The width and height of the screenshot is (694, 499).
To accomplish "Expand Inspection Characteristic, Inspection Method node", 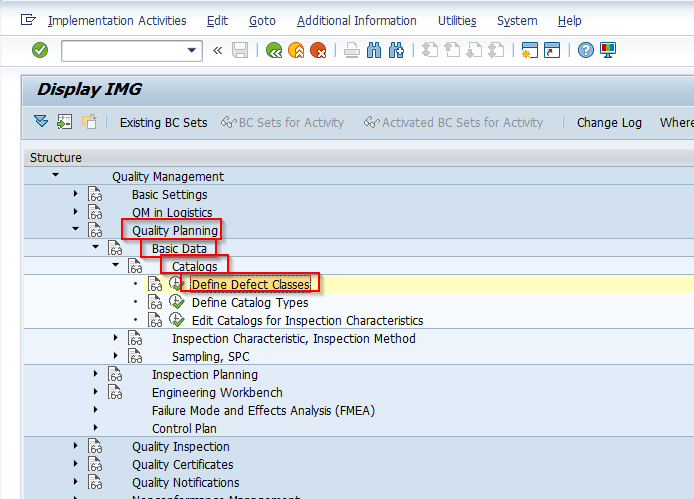I will tap(116, 337).
